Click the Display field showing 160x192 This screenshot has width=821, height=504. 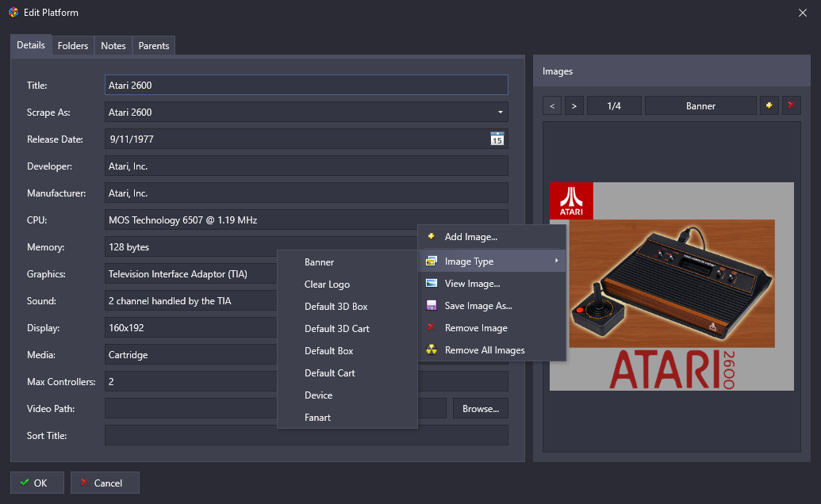point(190,328)
